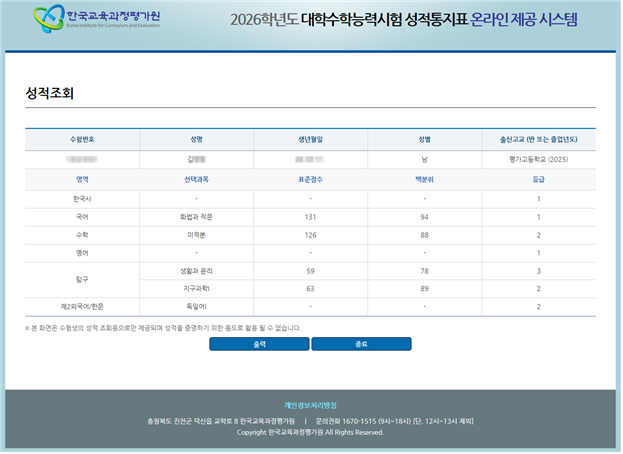Click the 백분위 column header
The width and height of the screenshot is (623, 454).
coord(424,179)
